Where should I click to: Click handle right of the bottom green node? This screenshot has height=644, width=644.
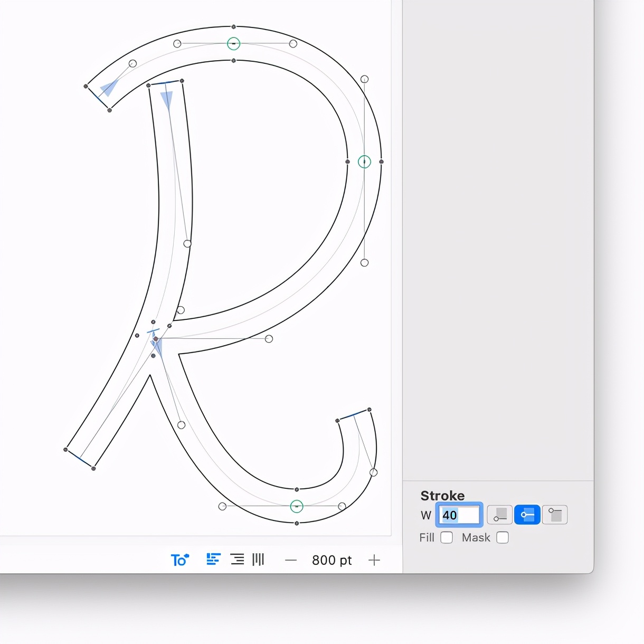click(342, 506)
